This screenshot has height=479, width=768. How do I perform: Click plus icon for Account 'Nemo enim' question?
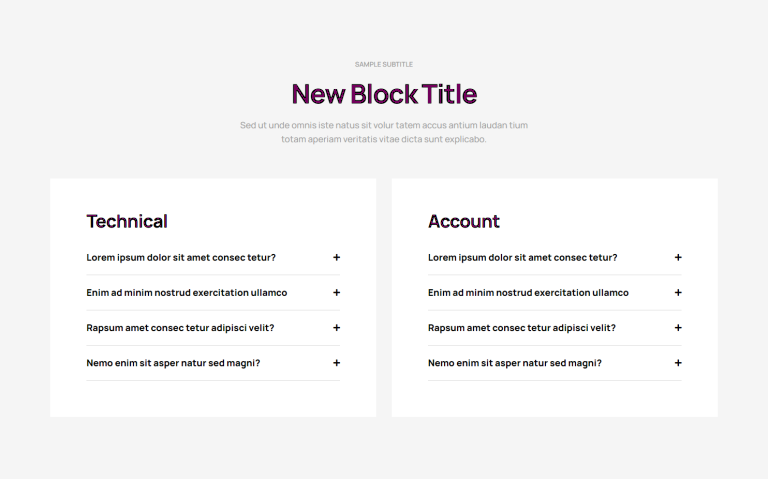pyautogui.click(x=678, y=363)
